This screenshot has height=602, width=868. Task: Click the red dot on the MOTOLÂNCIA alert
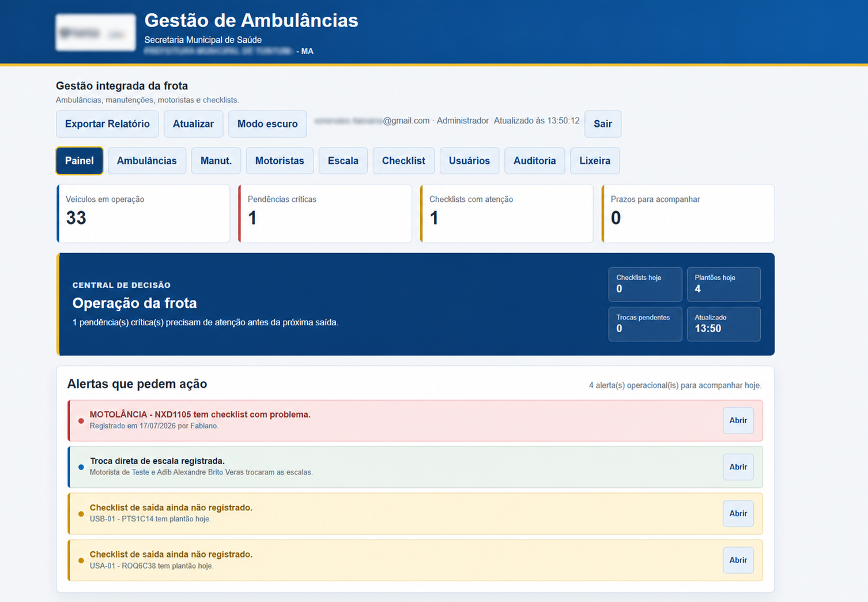81,421
